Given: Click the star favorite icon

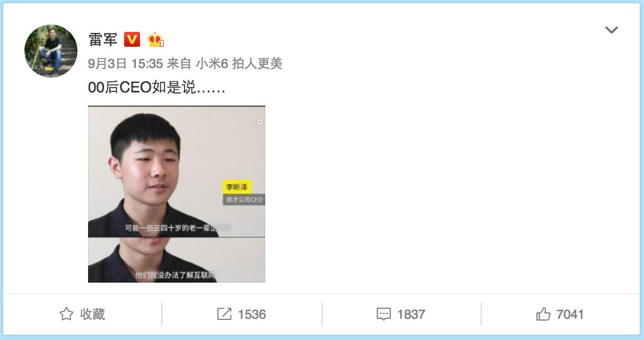Looking at the screenshot, I should pyautogui.click(x=66, y=314).
